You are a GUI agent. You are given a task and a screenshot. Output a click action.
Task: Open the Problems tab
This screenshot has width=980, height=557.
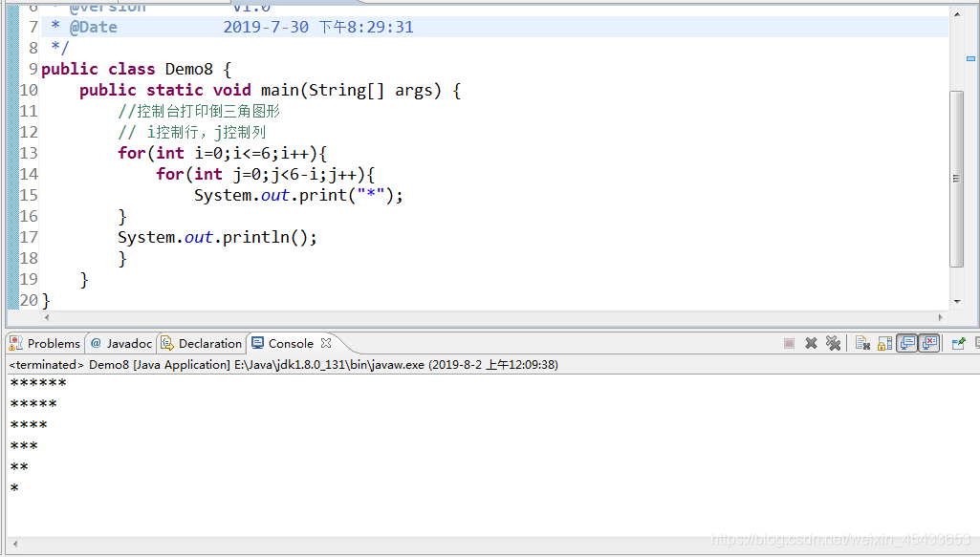pos(45,343)
